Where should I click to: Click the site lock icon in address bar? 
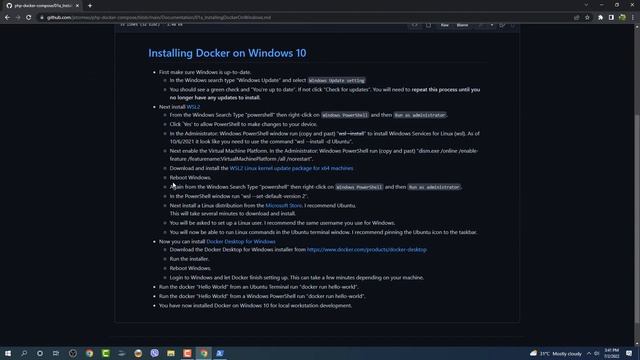(42, 18)
